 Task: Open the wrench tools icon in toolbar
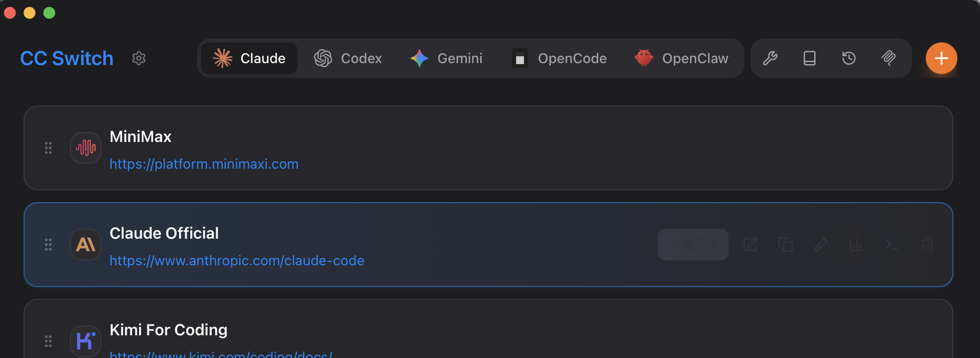pyautogui.click(x=770, y=58)
